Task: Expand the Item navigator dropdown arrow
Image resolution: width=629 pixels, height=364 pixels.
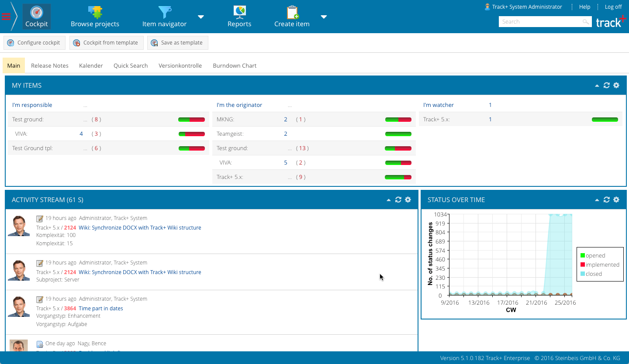Action: [x=201, y=17]
